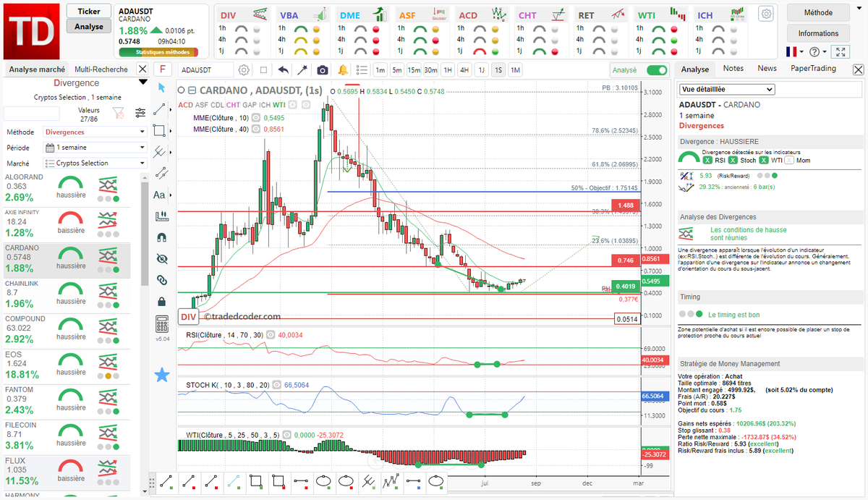Click the blue star favorites icon

[x=162, y=374]
